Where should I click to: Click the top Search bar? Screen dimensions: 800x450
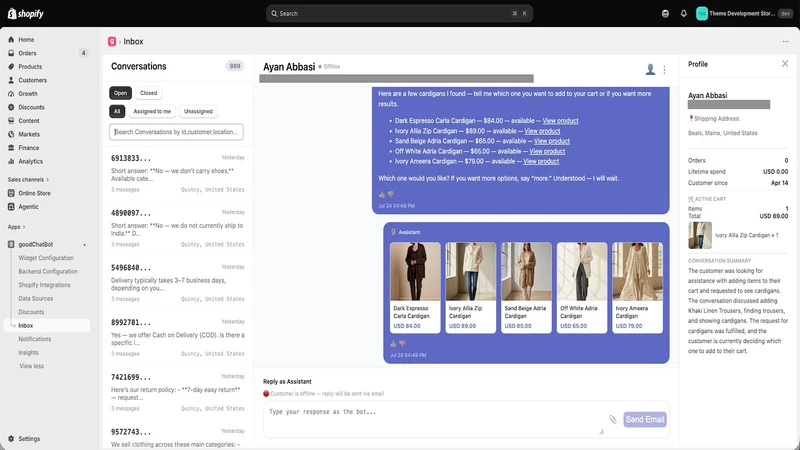pyautogui.click(x=399, y=14)
